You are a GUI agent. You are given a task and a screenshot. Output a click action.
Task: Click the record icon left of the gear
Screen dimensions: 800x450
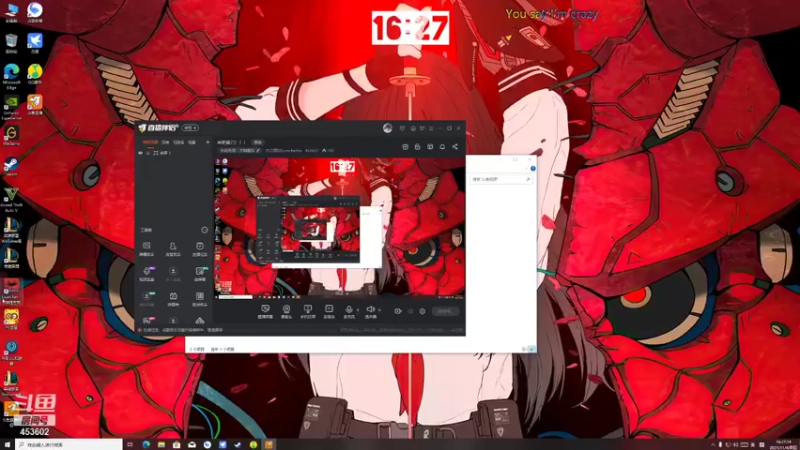pos(398,311)
